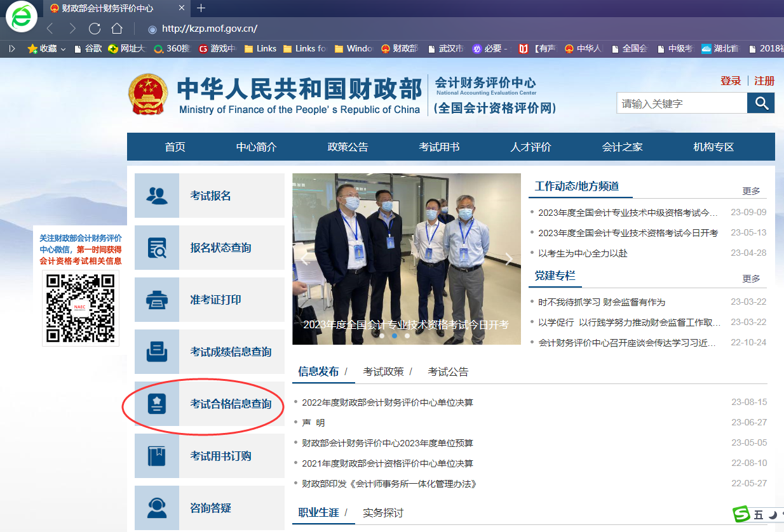Click the 准考证打印 printer icon
784x532 pixels.
157,300
